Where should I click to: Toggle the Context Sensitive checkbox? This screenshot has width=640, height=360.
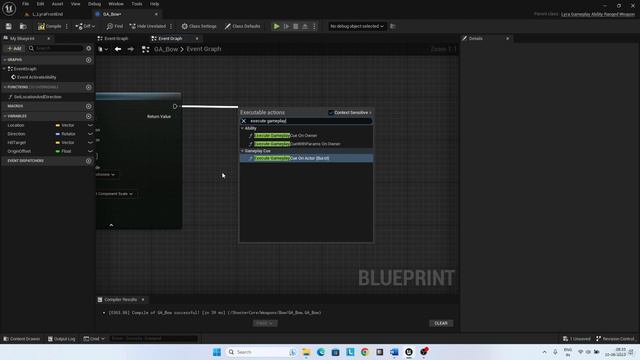(x=331, y=113)
